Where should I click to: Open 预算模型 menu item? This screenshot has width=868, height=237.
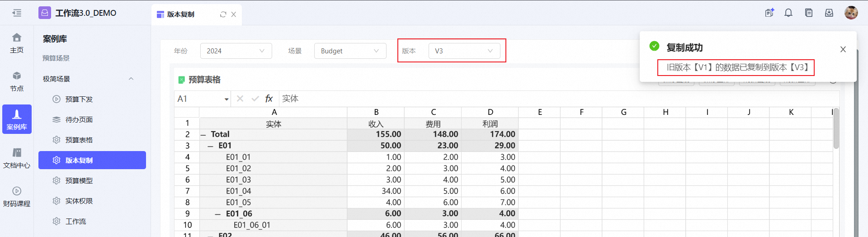pos(79,180)
